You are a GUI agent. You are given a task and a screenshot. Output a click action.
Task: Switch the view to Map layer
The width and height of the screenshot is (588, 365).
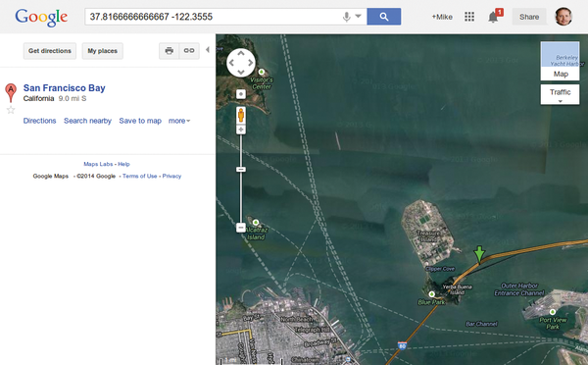pos(560,61)
